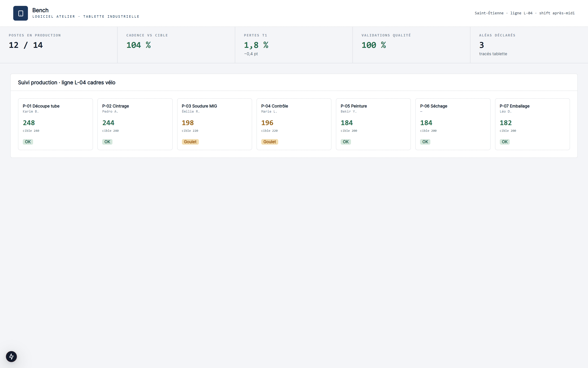Screen dimensions: 588x368
Task: Open the P-04 Contrôle card title
Action: pyautogui.click(x=275, y=106)
